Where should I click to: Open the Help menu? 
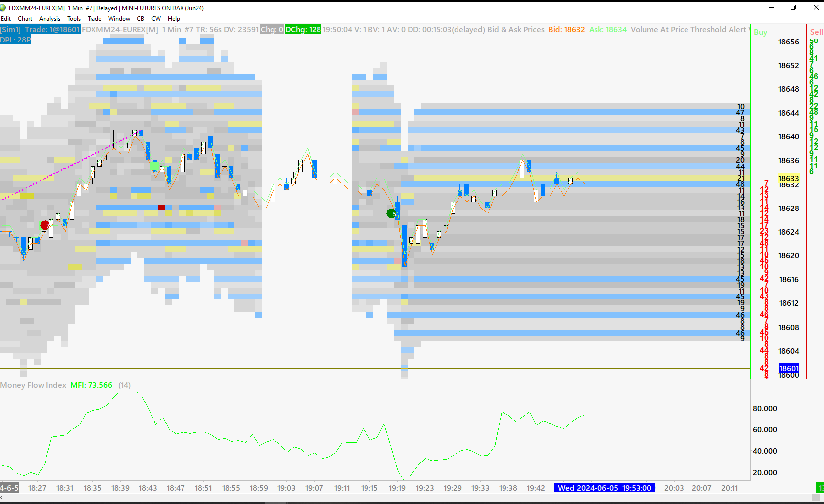point(174,19)
